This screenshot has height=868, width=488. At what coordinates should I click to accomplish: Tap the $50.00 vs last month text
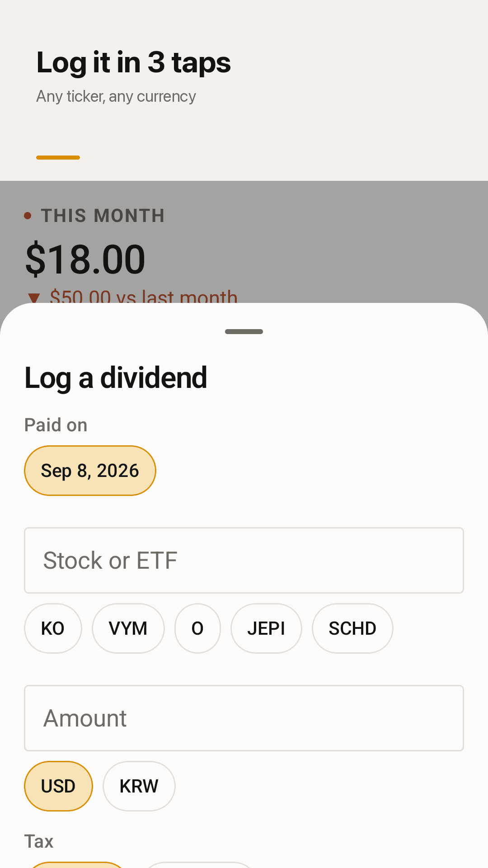[144, 296]
